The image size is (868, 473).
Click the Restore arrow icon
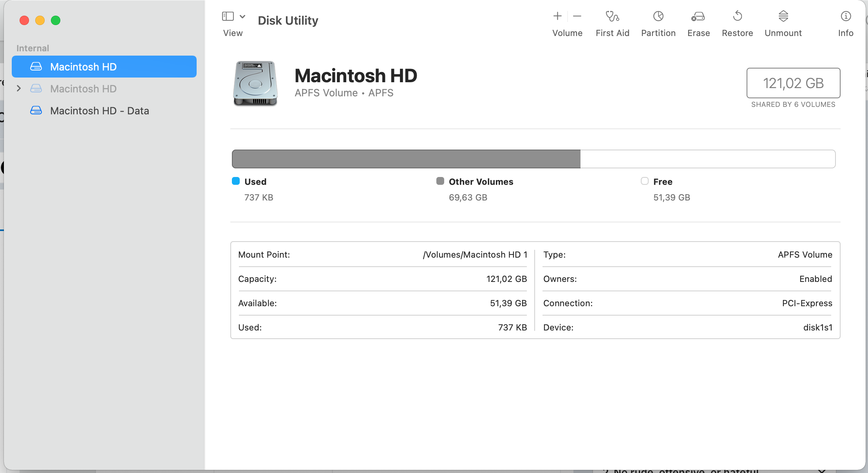737,16
